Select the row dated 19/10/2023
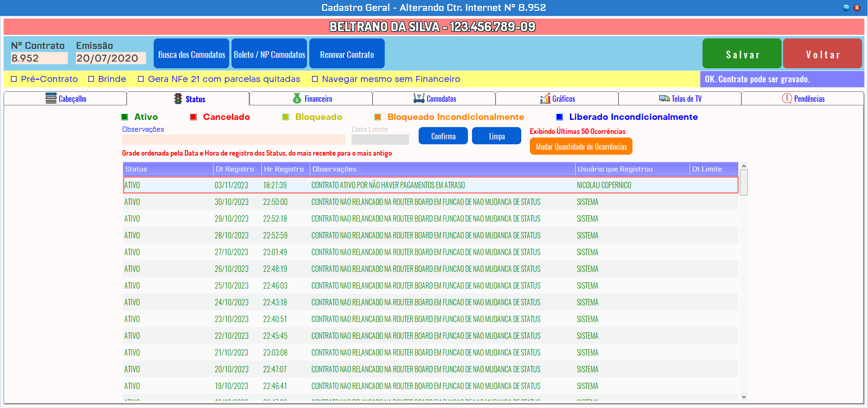 pos(430,386)
